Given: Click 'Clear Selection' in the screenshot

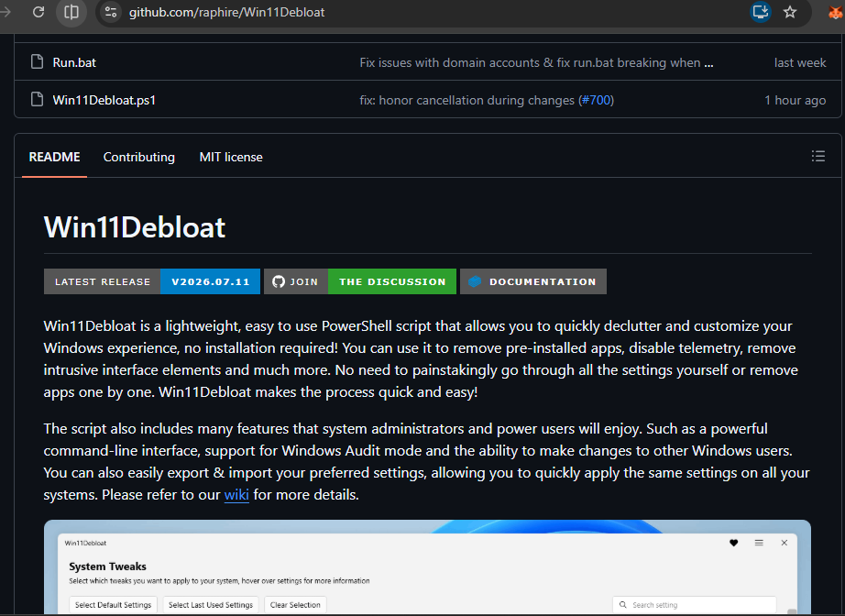Looking at the screenshot, I should coord(295,605).
